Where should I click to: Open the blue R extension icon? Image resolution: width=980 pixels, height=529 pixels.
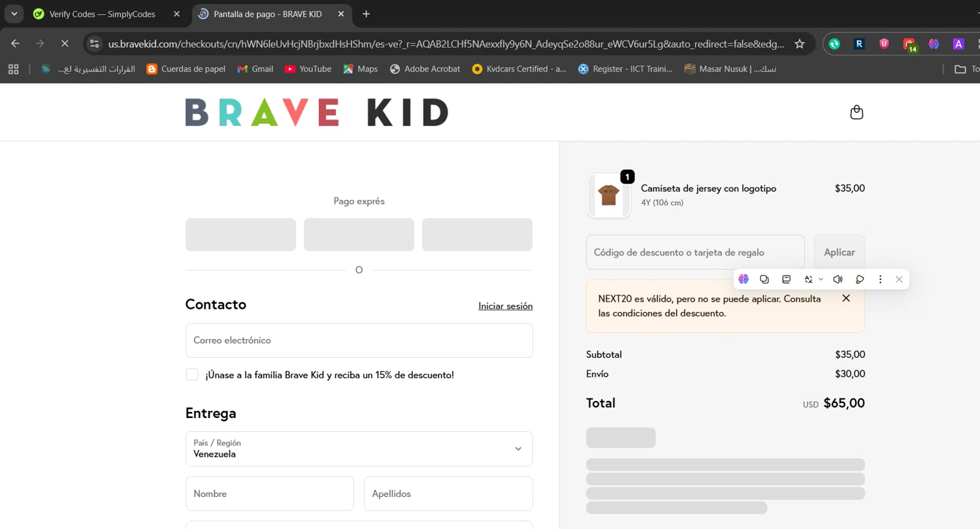point(859,44)
